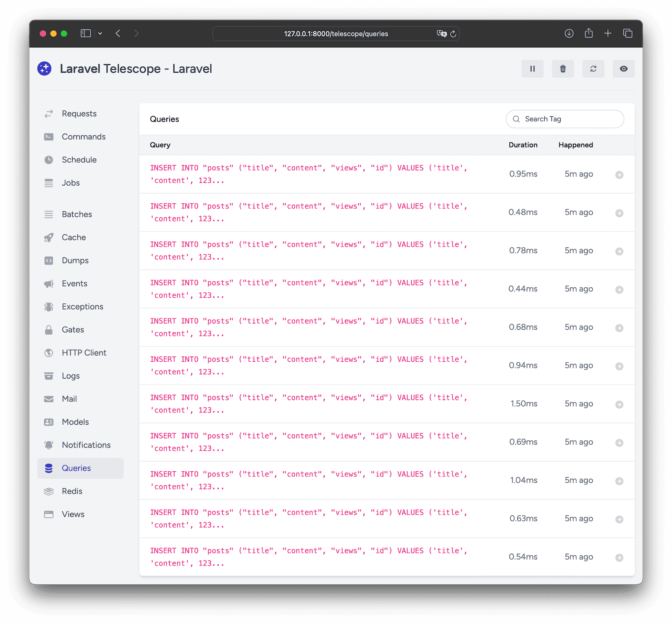Go to the Schedule sidebar entry
Screen dimensions: 672x623
[x=80, y=160]
